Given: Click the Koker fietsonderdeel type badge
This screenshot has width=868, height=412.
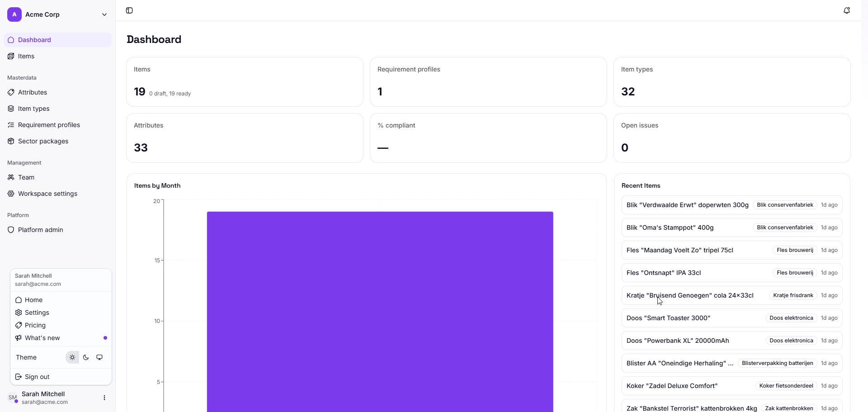Looking at the screenshot, I should [x=786, y=386].
